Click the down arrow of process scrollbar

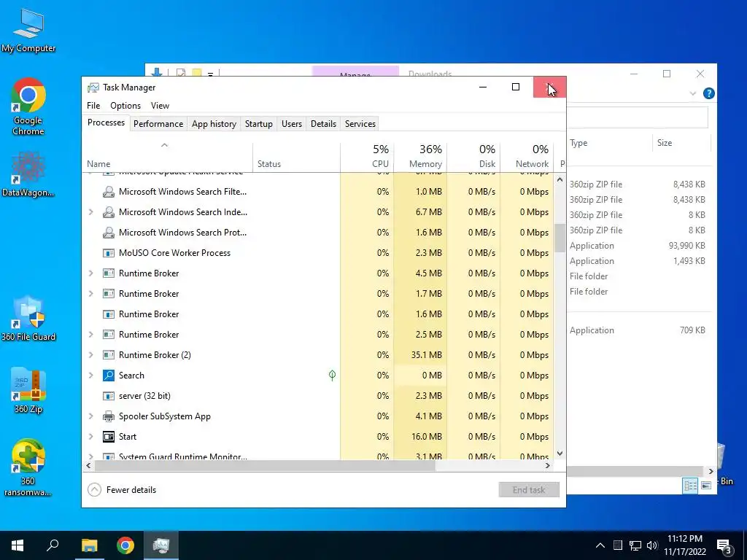(x=560, y=454)
